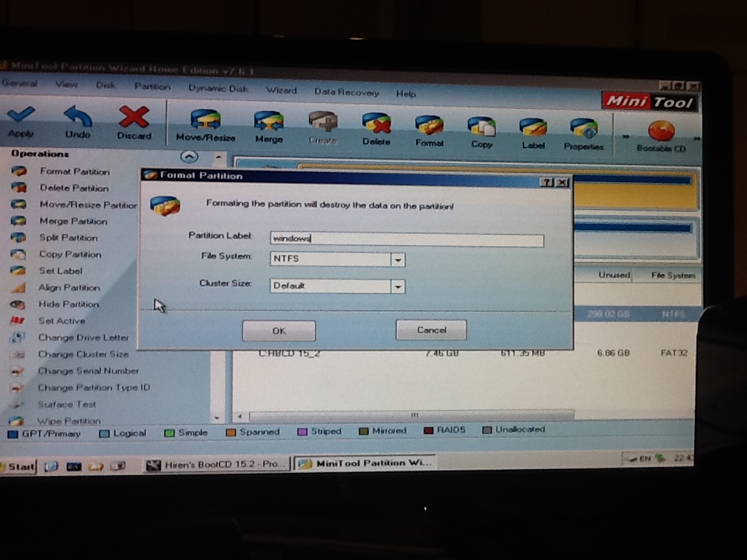Choose Set Active in Operations panel
This screenshot has height=560, width=747.
[62, 321]
